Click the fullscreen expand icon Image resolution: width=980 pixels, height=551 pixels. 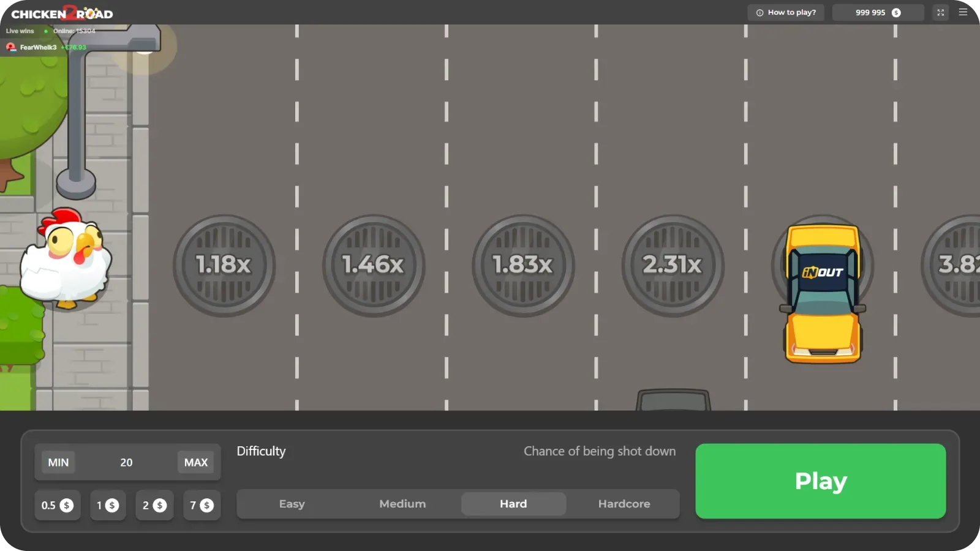(x=940, y=12)
